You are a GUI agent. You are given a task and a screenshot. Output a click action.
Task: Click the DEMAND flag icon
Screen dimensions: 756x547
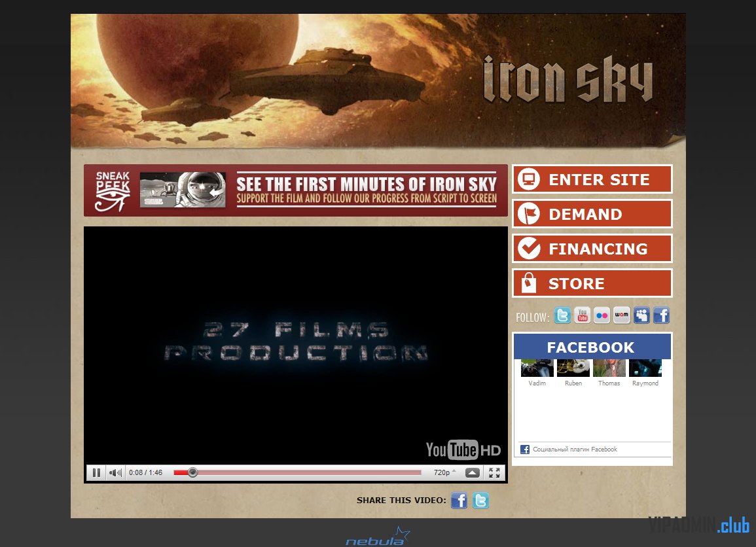529,214
